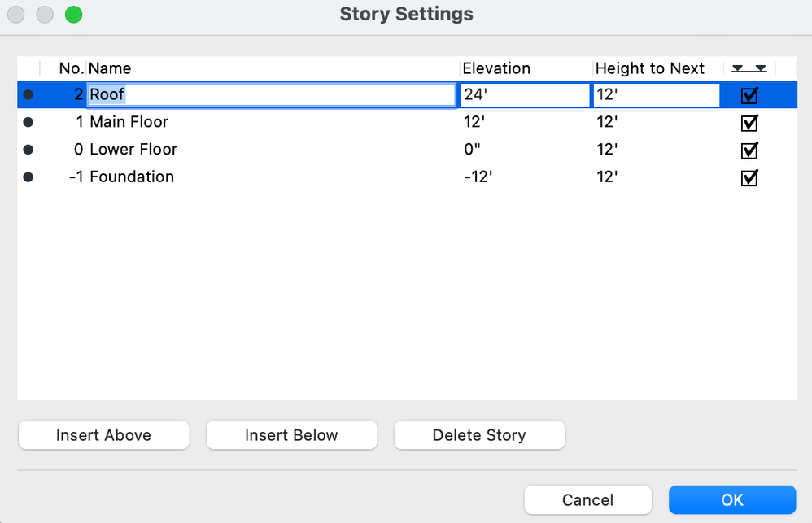This screenshot has height=523, width=812.
Task: Click the bullet marker beside Foundation story
Action: [x=28, y=177]
